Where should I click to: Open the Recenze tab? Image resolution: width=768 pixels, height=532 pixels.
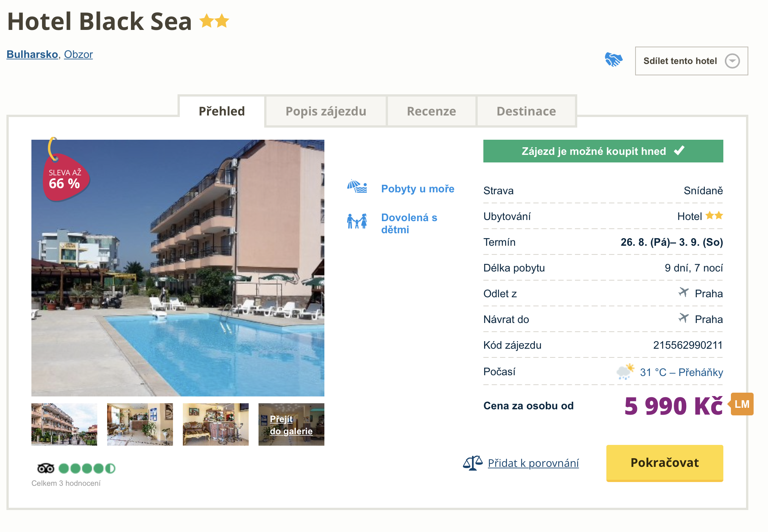click(x=431, y=111)
